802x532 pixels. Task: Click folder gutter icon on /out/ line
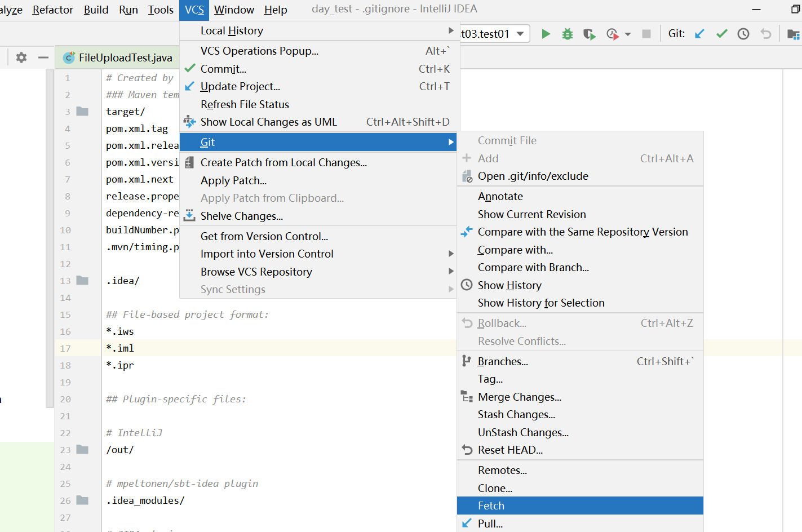coord(82,450)
